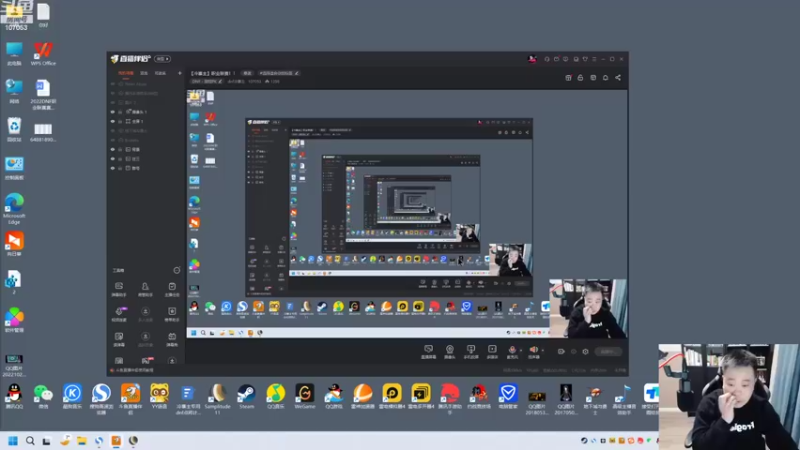Screen dimensions: 800x450
Task: Open Steam desktop shortcut
Action: (246, 397)
